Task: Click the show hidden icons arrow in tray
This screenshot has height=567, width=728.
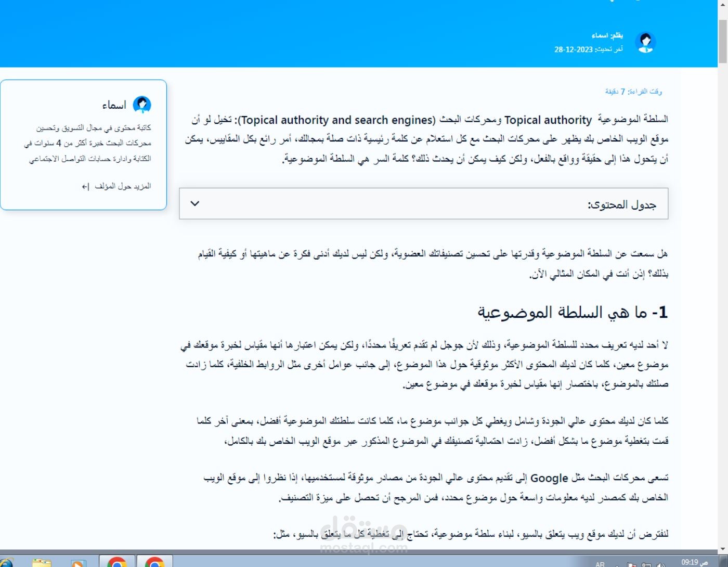Action: 617,563
